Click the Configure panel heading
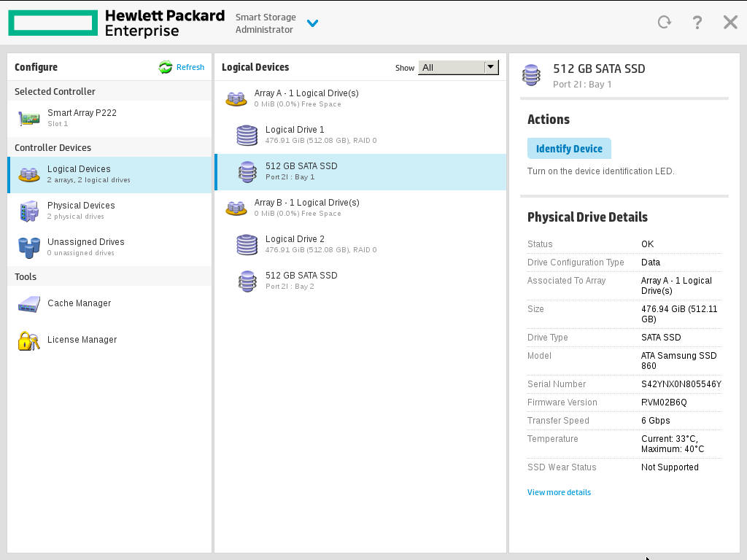 (36, 67)
